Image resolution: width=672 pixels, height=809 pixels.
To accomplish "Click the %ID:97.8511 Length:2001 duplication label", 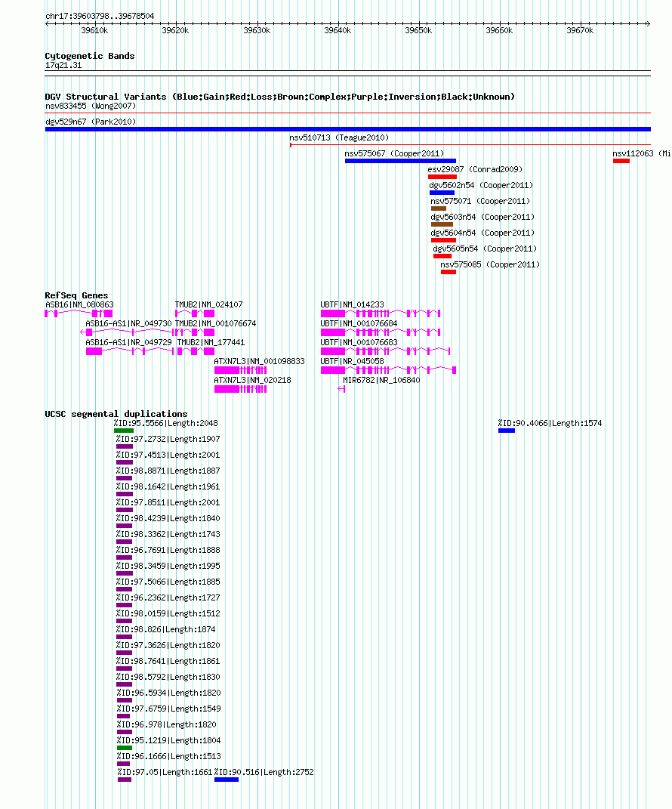I will [x=168, y=502].
